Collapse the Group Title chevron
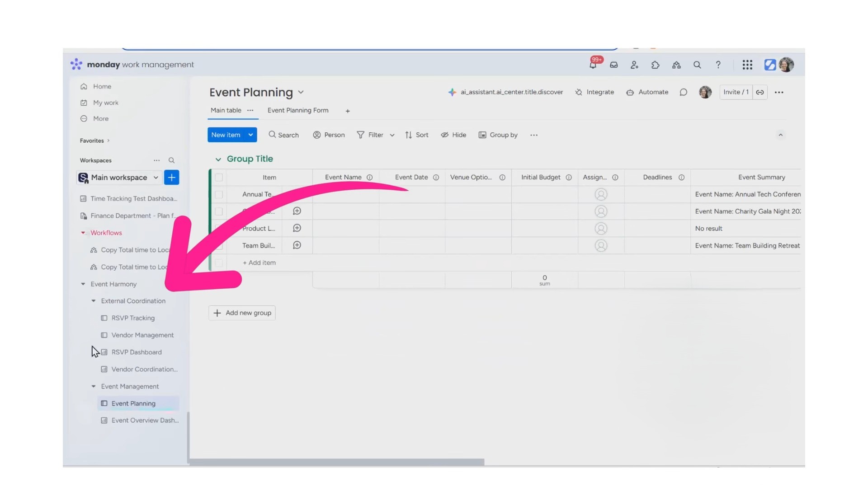This screenshot has height=488, width=868. [x=218, y=159]
